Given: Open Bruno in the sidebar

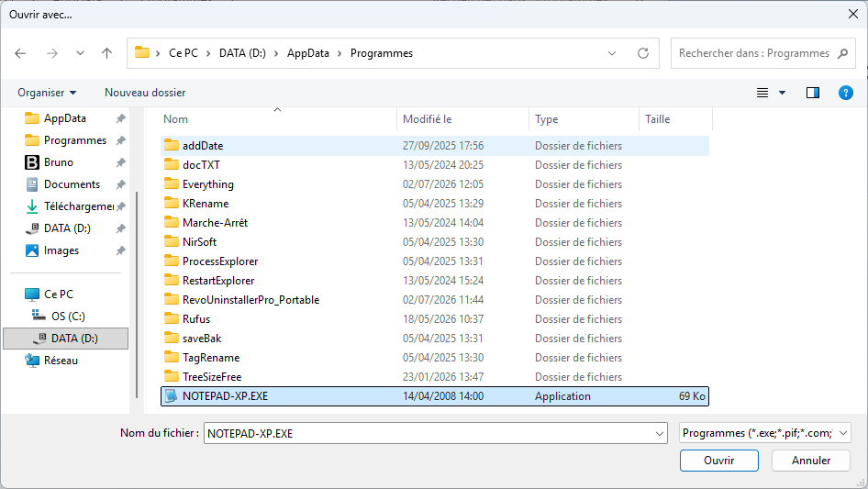Looking at the screenshot, I should (x=58, y=162).
